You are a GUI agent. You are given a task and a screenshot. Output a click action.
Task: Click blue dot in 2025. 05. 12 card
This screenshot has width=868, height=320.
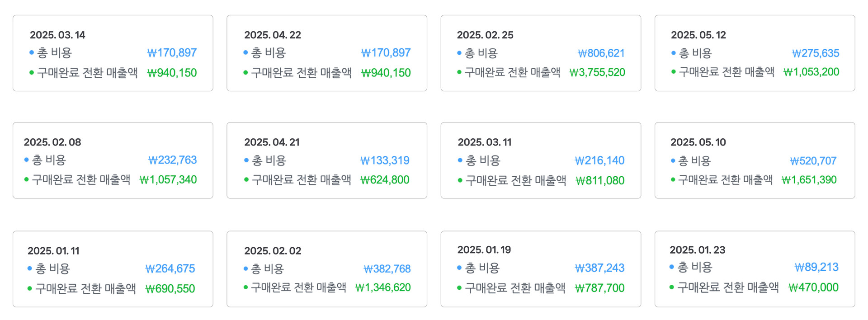(673, 53)
